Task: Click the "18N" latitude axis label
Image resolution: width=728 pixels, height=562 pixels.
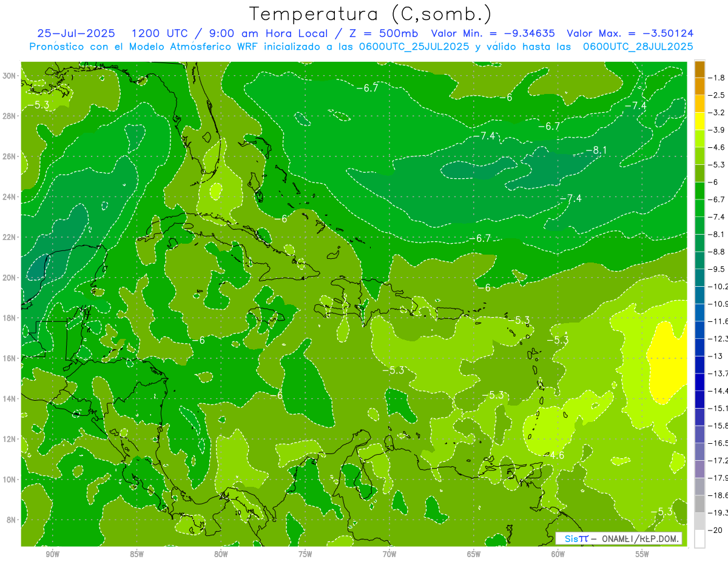Action: click(10, 318)
